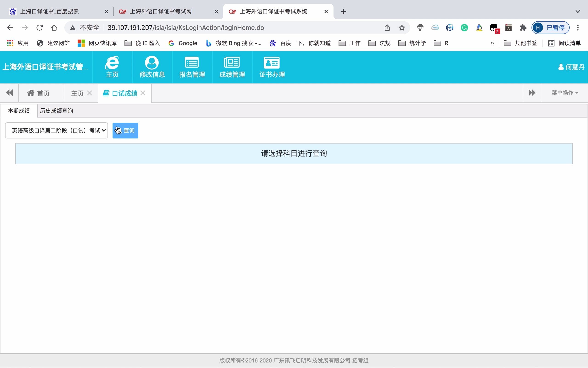Open the 主页 home icon in header
The height and width of the screenshot is (368, 588).
point(112,67)
